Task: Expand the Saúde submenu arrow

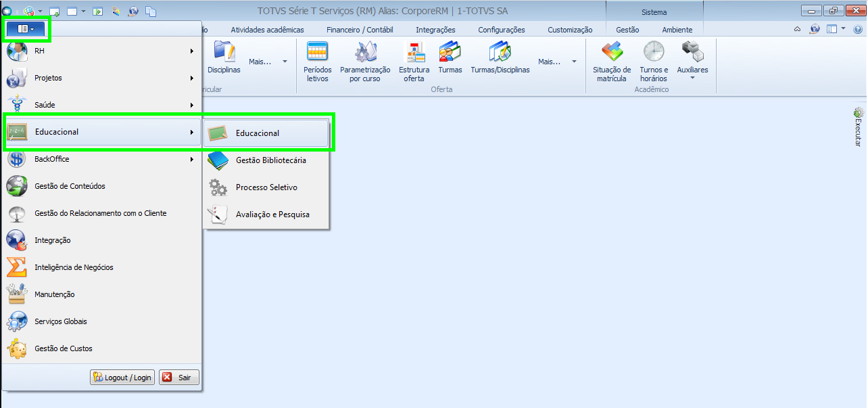Action: (x=192, y=105)
